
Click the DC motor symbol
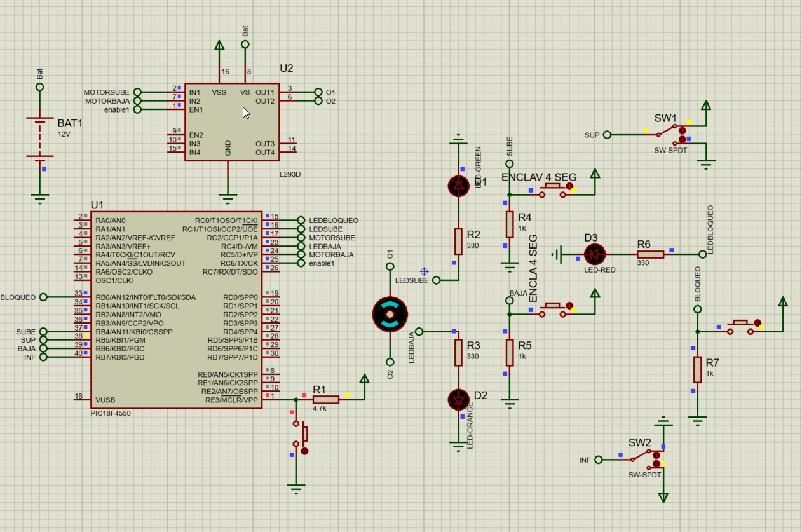click(x=390, y=313)
